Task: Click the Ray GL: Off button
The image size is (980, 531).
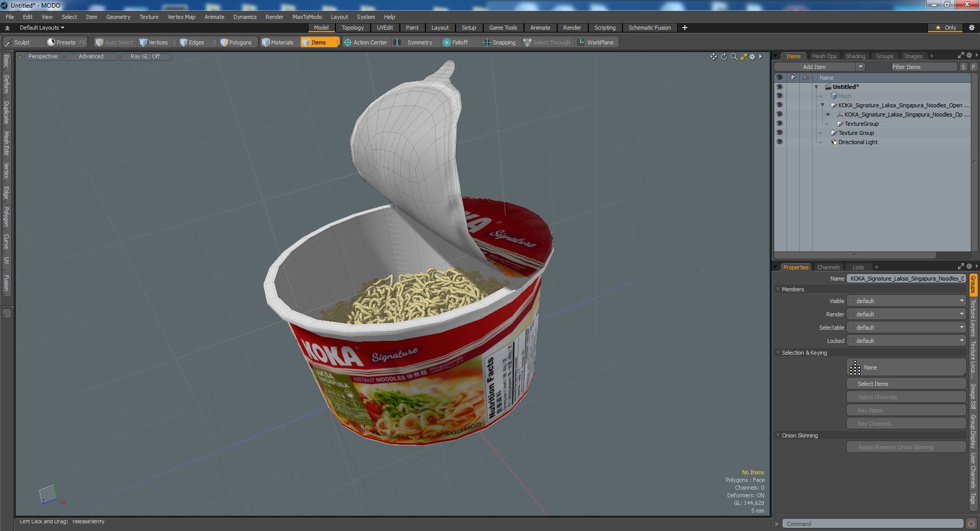Action: tap(145, 57)
